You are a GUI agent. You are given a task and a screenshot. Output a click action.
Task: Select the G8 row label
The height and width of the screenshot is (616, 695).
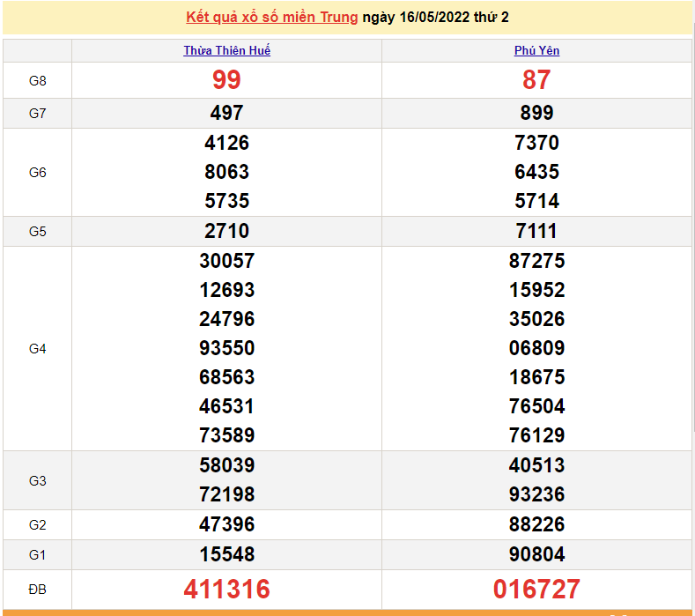point(37,81)
